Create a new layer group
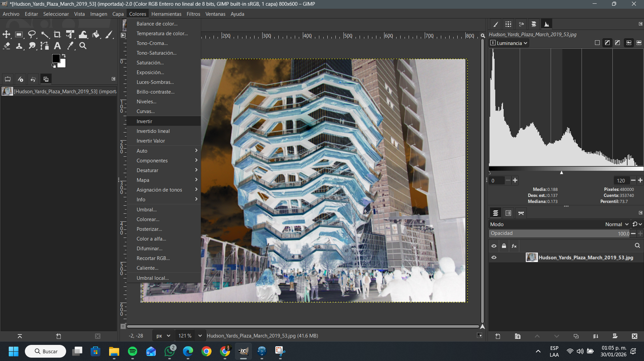644x361 pixels. click(x=517, y=336)
